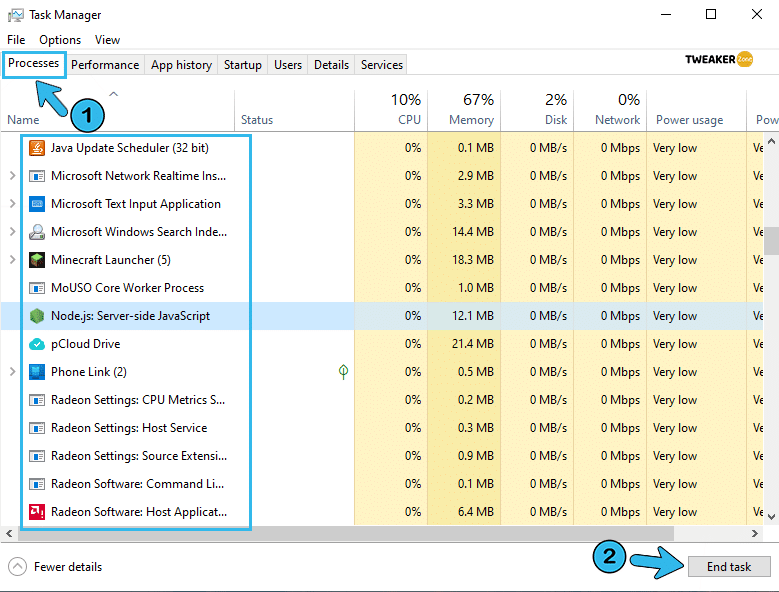The image size is (779, 592).
Task: Click the horizontal scrollbar right arrow
Action: click(755, 533)
